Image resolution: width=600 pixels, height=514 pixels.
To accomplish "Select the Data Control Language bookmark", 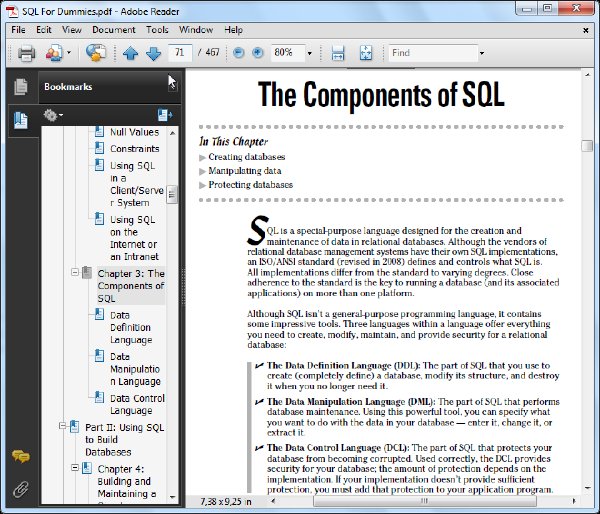I will tap(137, 405).
